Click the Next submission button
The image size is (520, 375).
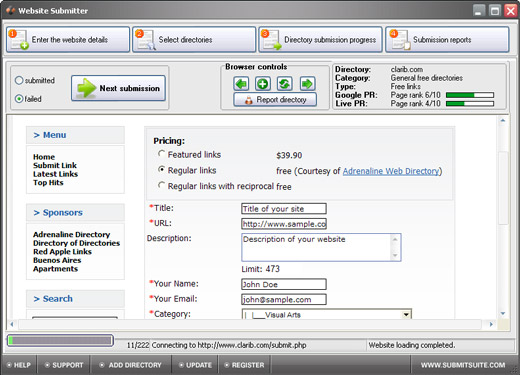point(118,88)
